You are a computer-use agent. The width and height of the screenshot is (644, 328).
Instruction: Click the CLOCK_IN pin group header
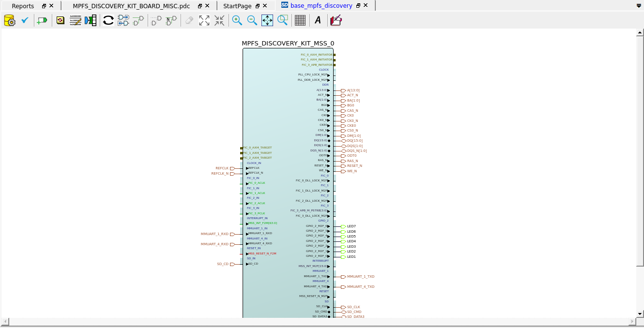[x=254, y=163]
